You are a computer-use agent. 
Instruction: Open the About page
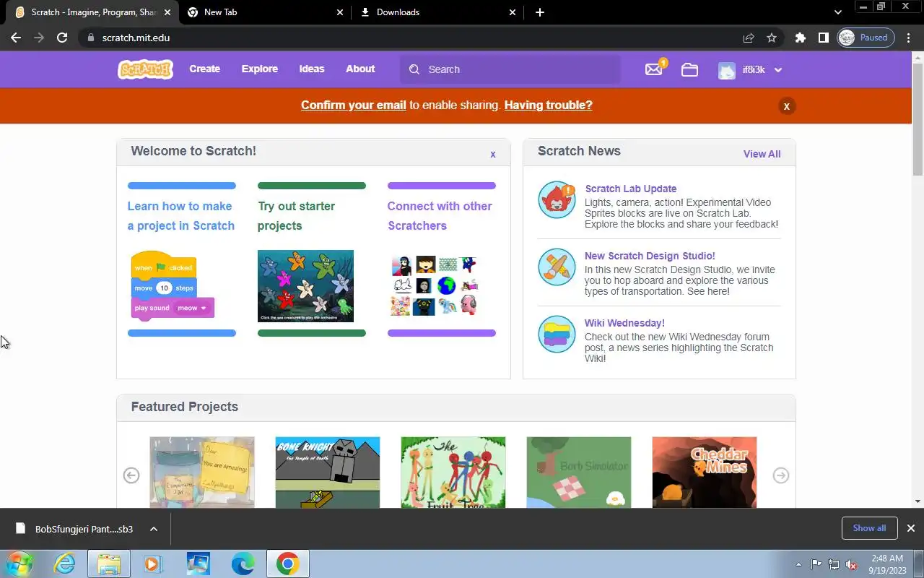pos(360,69)
